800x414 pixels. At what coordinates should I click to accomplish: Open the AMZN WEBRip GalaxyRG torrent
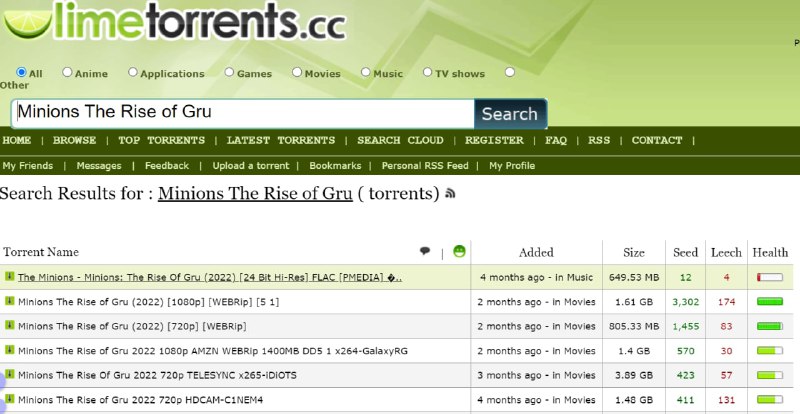[213, 351]
